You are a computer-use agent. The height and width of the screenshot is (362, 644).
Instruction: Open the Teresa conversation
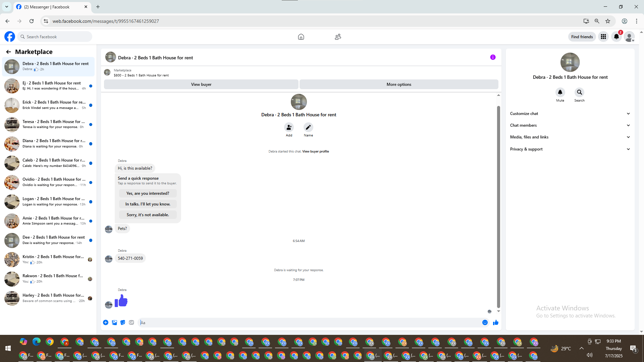click(x=49, y=124)
